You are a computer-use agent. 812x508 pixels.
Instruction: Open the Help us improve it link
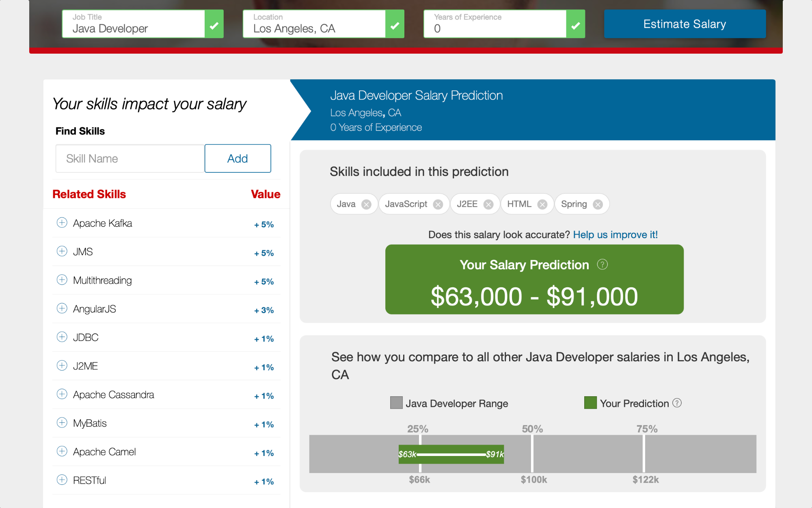(x=615, y=234)
